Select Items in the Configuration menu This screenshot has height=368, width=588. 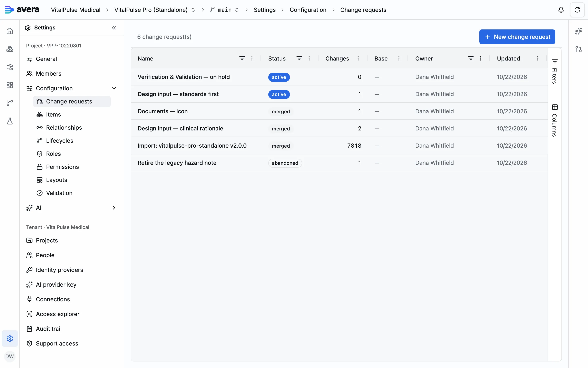(x=72, y=114)
